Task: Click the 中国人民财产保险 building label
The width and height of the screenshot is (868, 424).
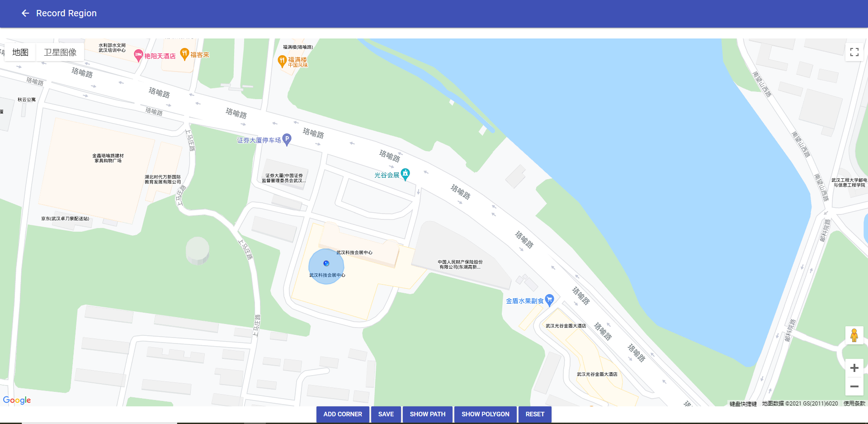Action: click(x=460, y=264)
